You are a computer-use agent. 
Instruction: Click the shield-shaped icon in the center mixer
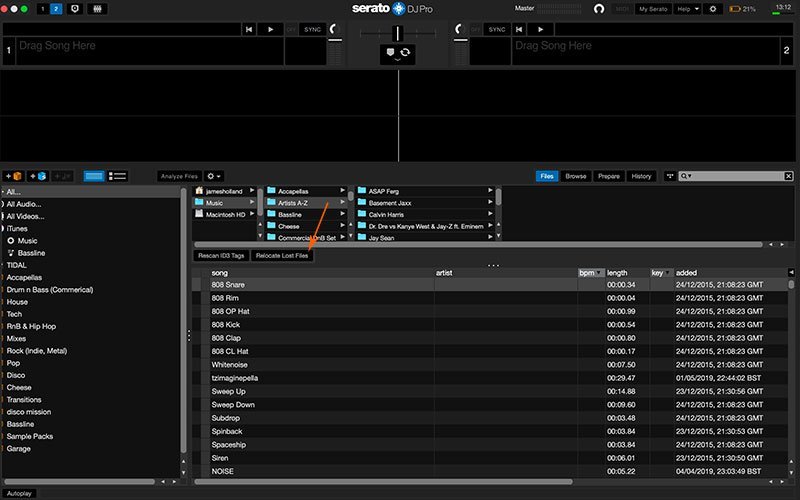click(x=390, y=52)
